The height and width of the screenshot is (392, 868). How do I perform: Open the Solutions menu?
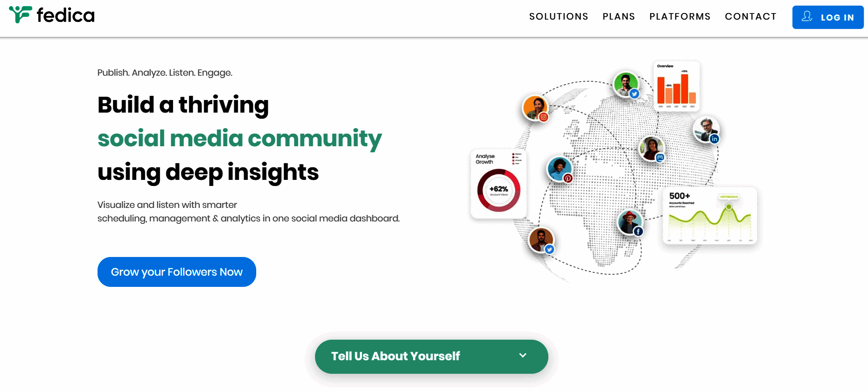point(559,17)
